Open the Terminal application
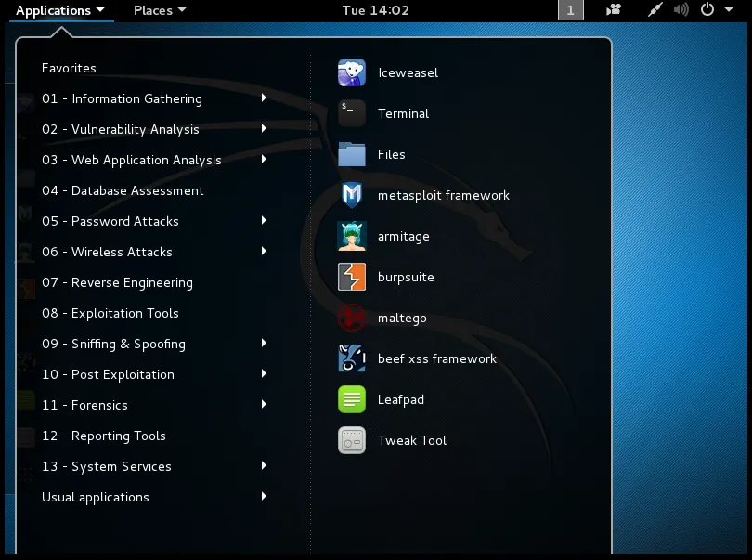The image size is (752, 560). point(402,113)
